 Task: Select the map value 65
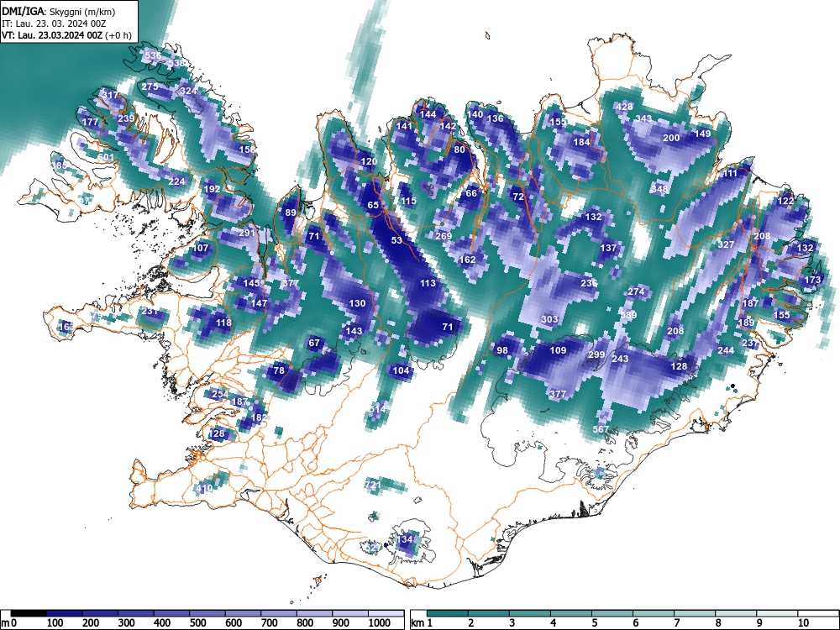(x=373, y=205)
